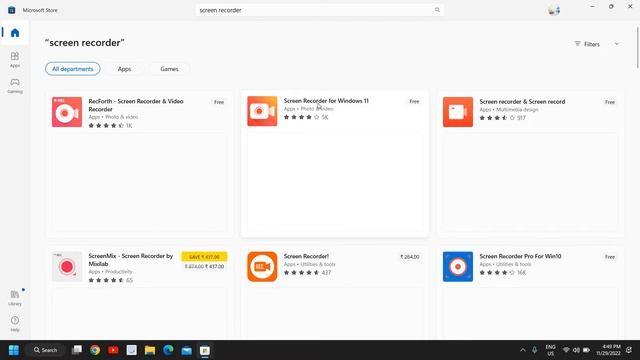
Task: Click the Microsoft Store logo icon
Action: point(11,10)
